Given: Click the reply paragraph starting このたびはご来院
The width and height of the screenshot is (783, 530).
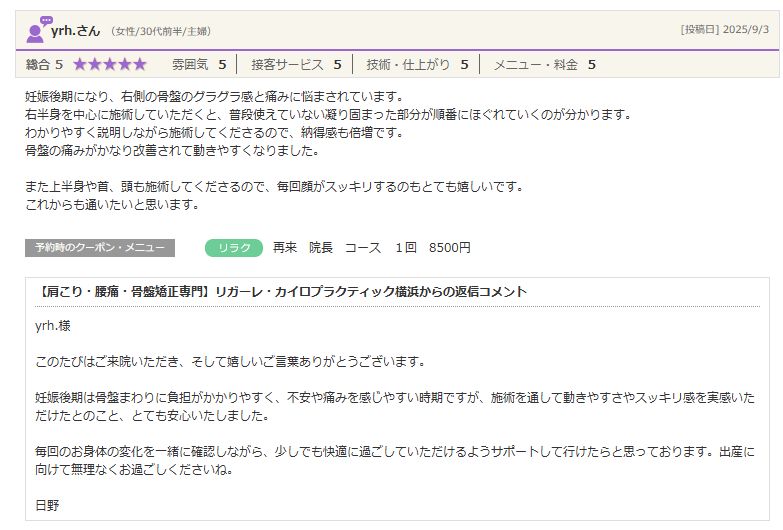Looking at the screenshot, I should pos(230,361).
